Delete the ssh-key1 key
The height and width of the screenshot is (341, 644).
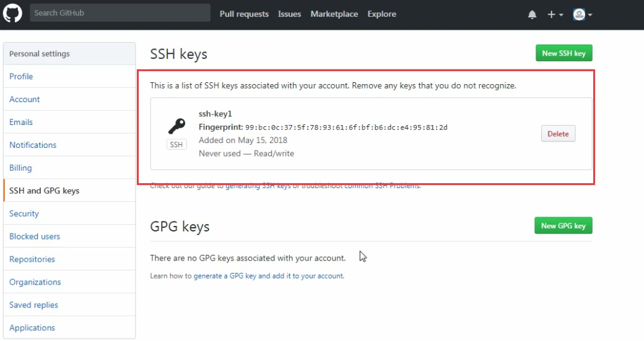[558, 134]
